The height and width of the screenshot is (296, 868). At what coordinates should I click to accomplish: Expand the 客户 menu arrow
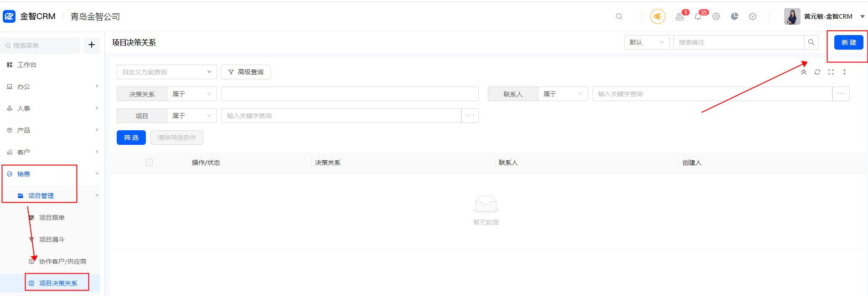97,152
